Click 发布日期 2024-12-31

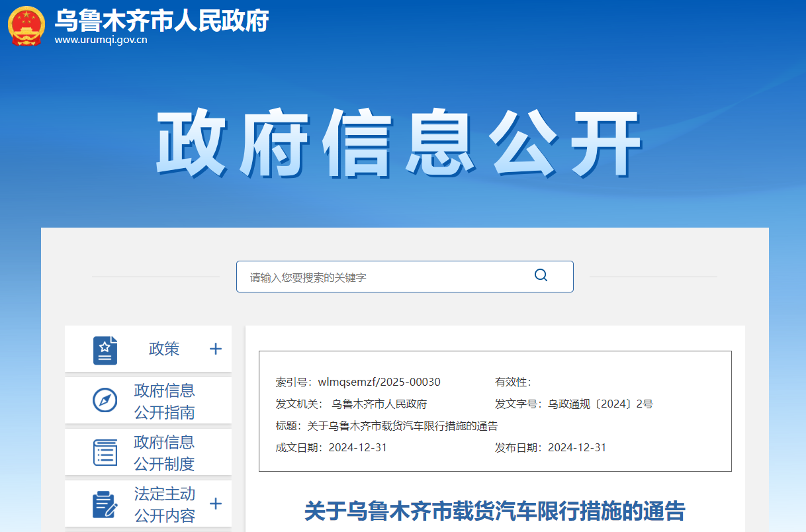click(x=551, y=447)
